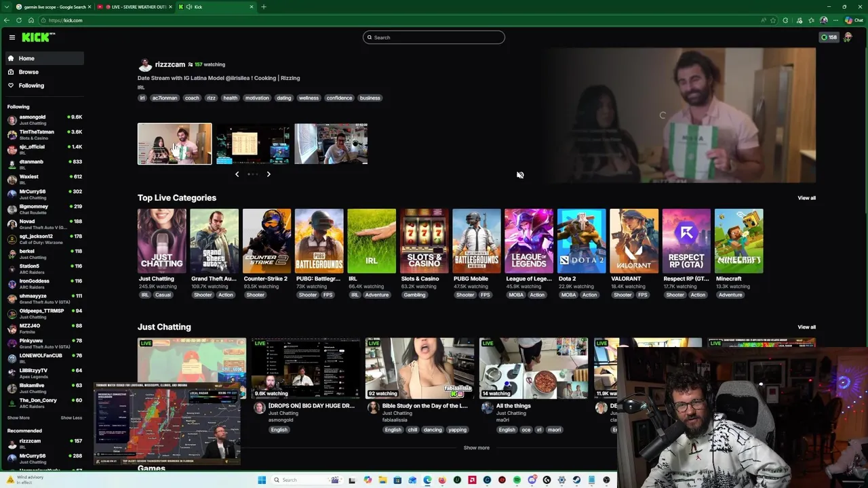This screenshot has height=488, width=868.
Task: Open the IRL category card
Action: pyautogui.click(x=372, y=241)
